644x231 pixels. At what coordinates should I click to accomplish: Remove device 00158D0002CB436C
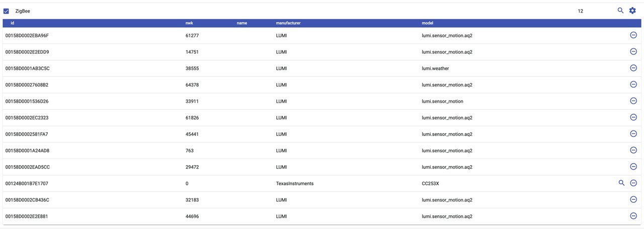633,199
